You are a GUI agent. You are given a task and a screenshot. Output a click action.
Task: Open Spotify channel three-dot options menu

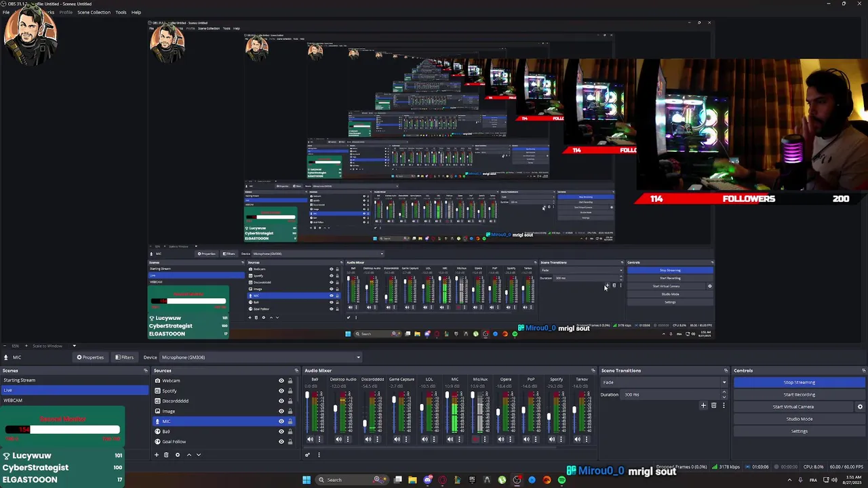click(561, 439)
